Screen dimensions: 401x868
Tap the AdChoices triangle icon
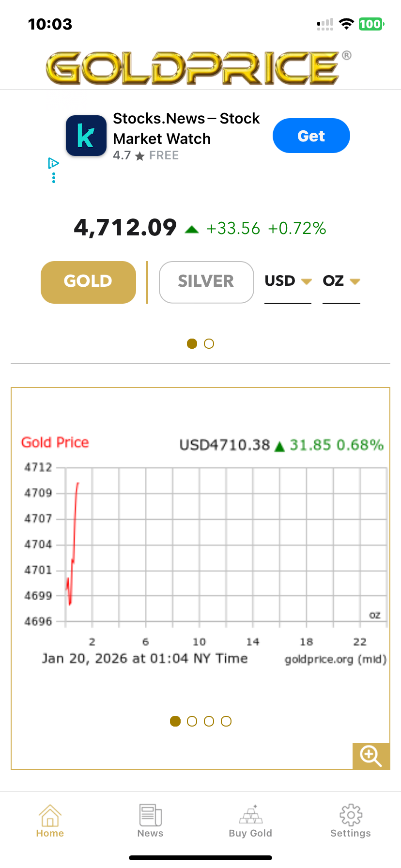(53, 163)
